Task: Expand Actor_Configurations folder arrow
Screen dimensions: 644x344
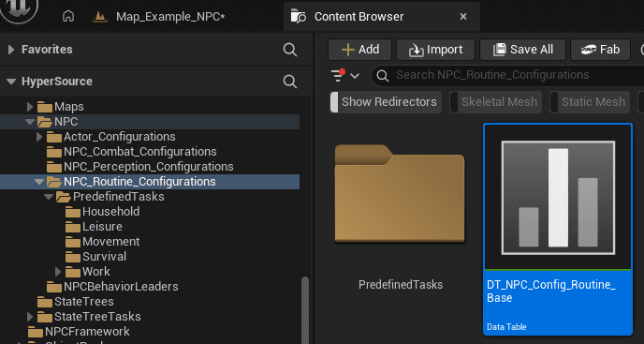Action: point(39,137)
